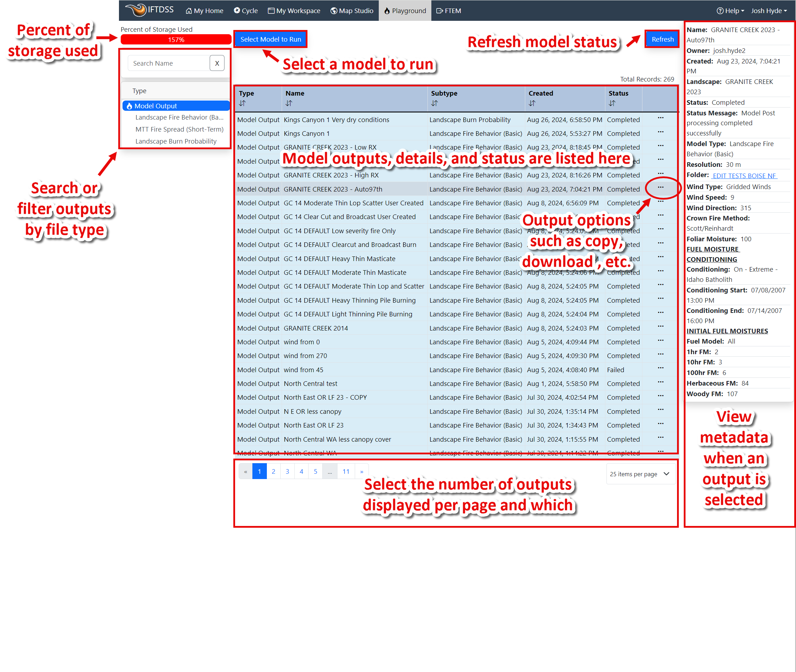Open options for N E OR less canopy
The image size is (796, 672).
[660, 410]
